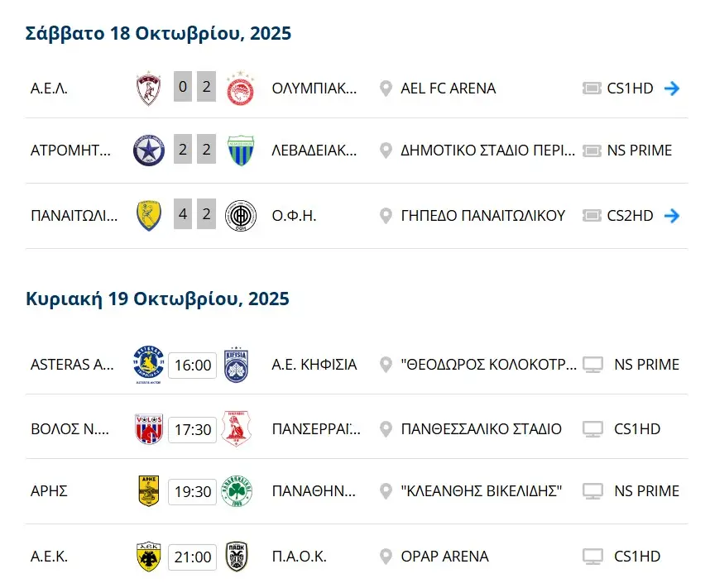Click the 21:00 kickoff time for AEK-PAOK
Image resolution: width=710 pixels, height=588 pixels.
click(x=193, y=557)
